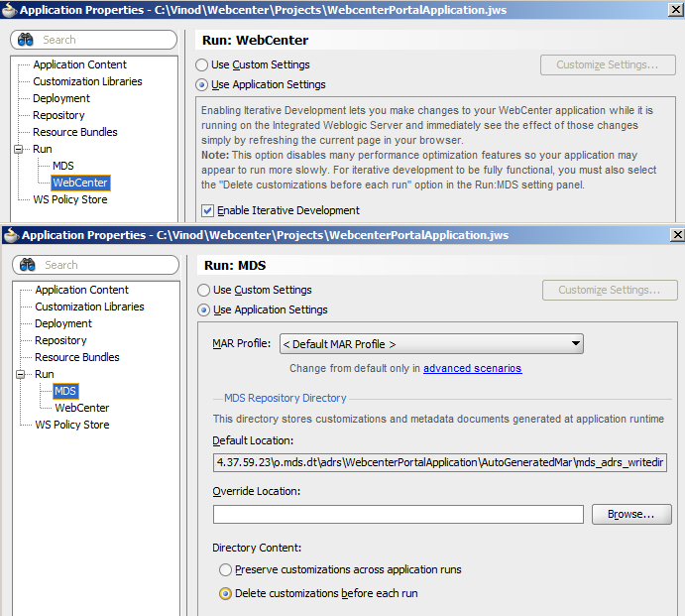Enable Iterative Development checkbox
This screenshot has width=685, height=616.
click(x=208, y=210)
